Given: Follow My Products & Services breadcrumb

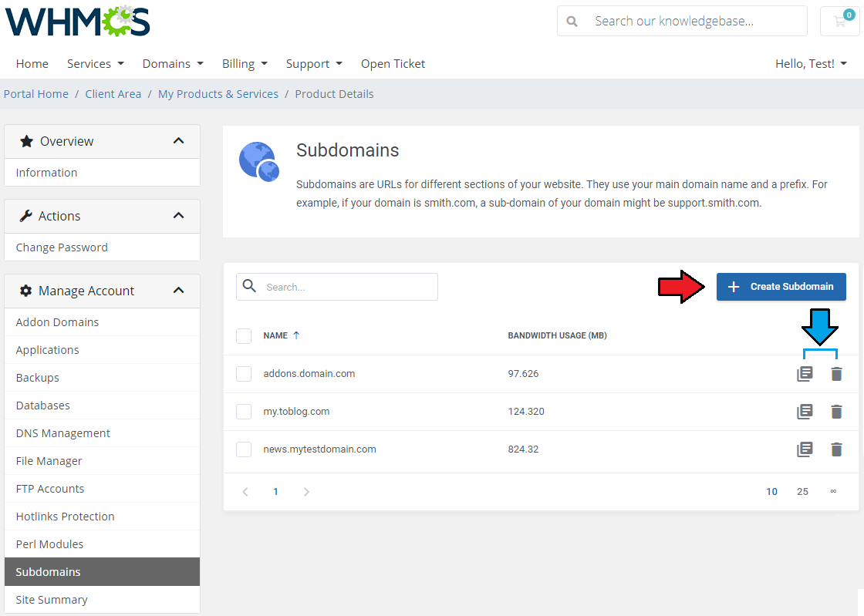Looking at the screenshot, I should click(218, 94).
